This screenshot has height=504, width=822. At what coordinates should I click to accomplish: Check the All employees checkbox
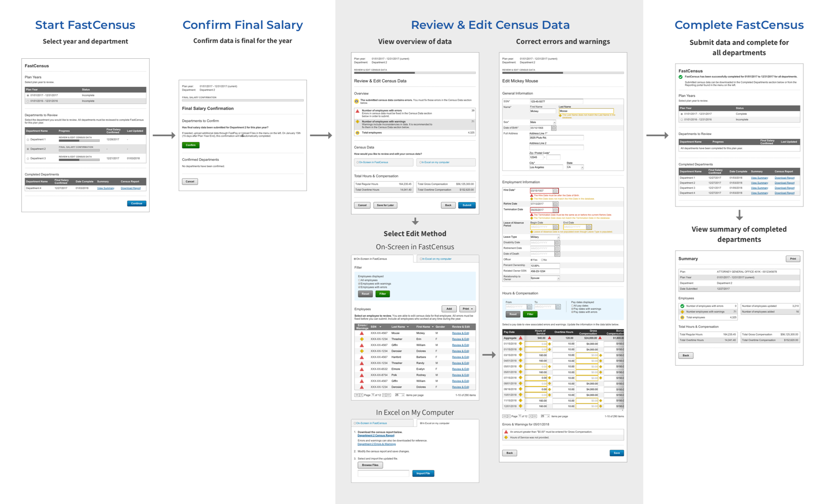coord(359,280)
